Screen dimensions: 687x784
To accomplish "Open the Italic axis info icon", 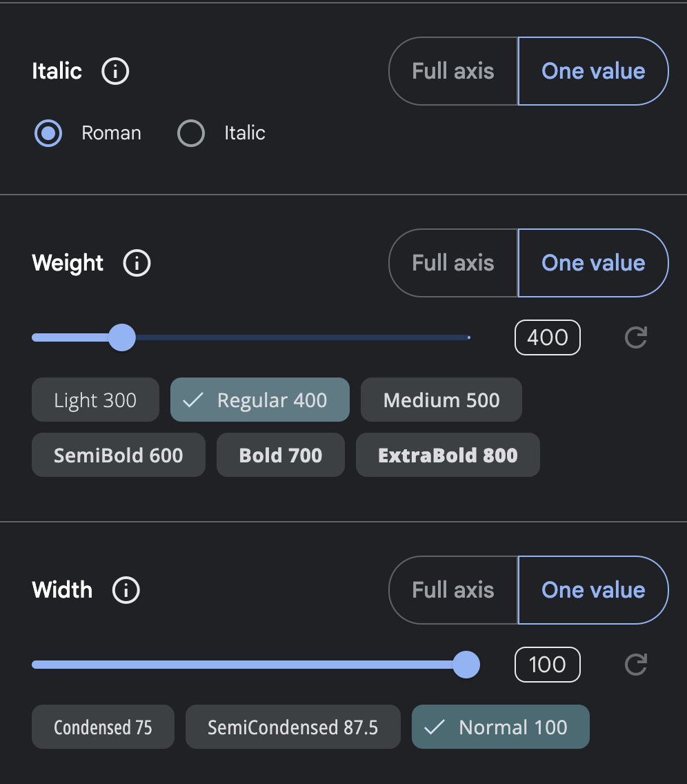I will [x=115, y=71].
